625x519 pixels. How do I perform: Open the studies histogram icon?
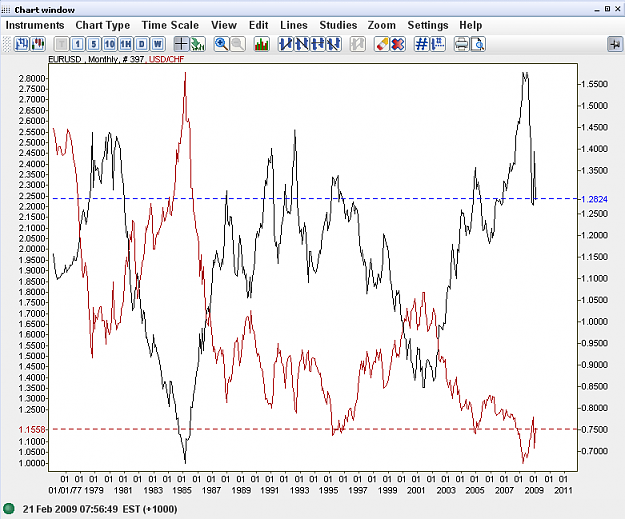point(261,44)
